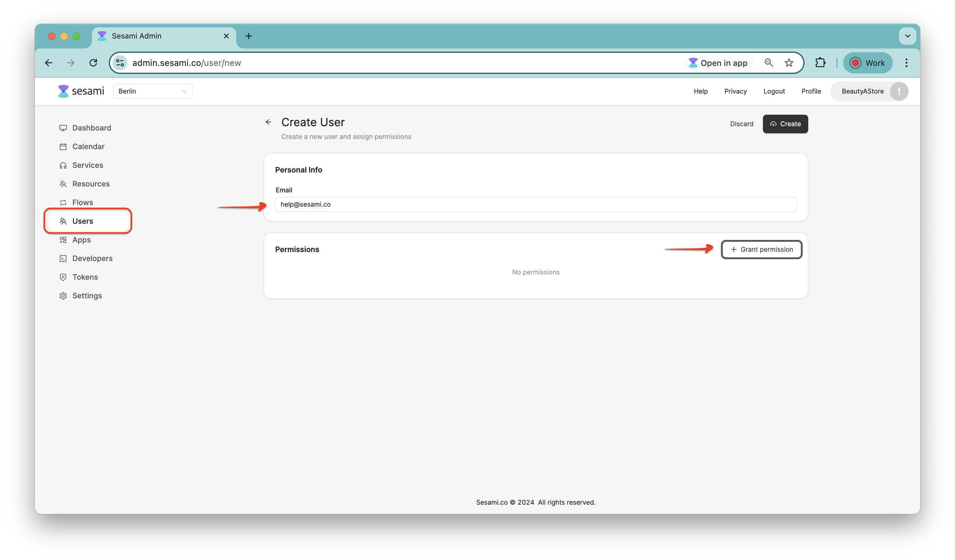Click the 'No permissions' text
The width and height of the screenshot is (955, 560).
click(x=536, y=272)
